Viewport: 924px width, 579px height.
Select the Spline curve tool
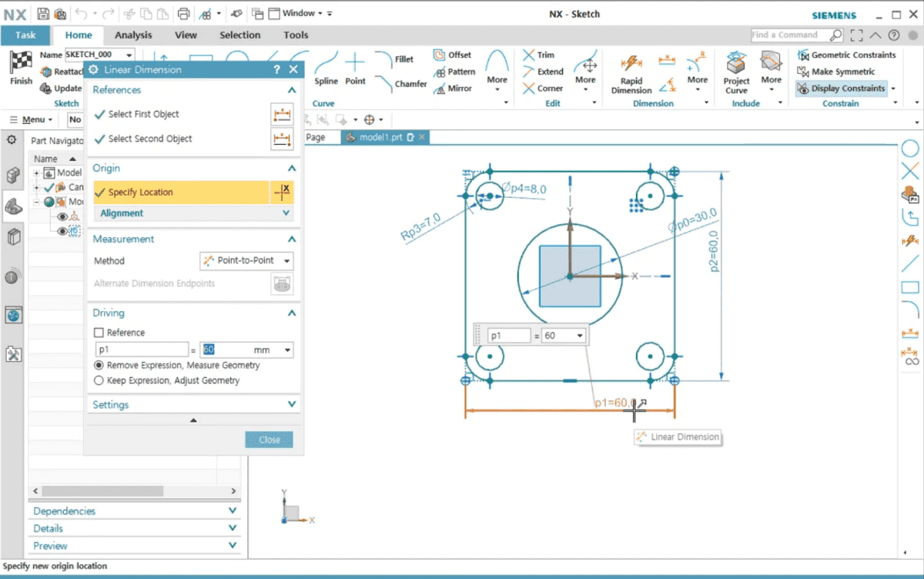(326, 68)
